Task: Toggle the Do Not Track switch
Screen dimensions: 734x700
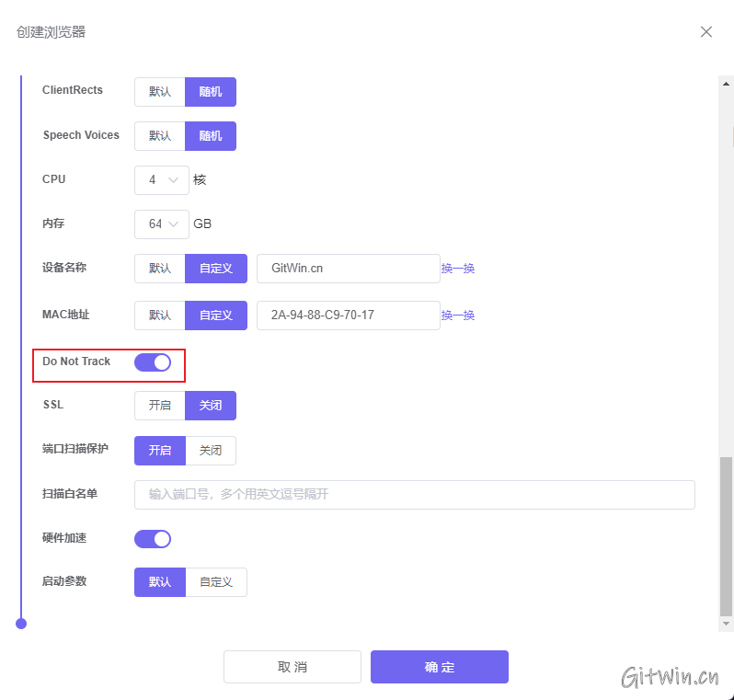Action: (x=153, y=362)
